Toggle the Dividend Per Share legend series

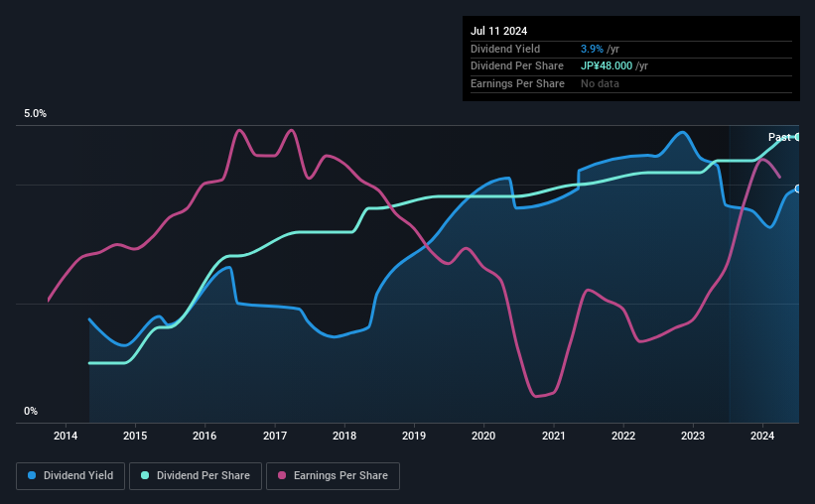coord(196,475)
